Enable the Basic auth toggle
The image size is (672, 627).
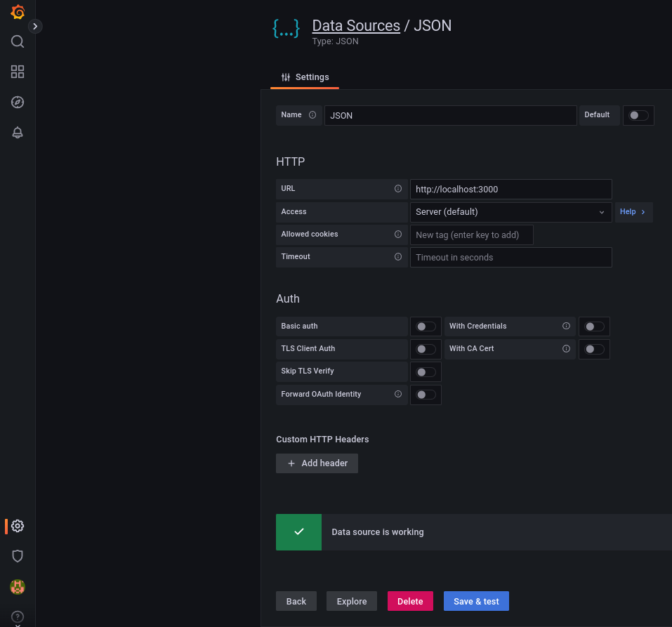tap(426, 326)
